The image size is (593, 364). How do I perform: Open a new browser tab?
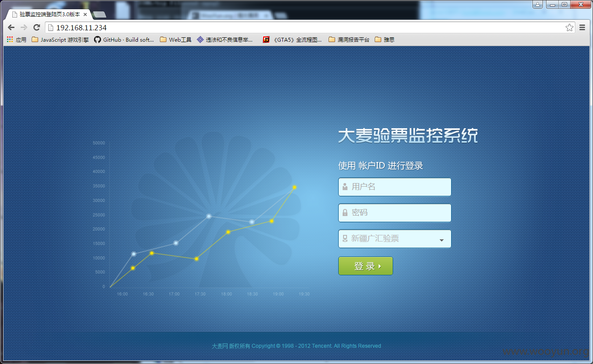pos(100,15)
